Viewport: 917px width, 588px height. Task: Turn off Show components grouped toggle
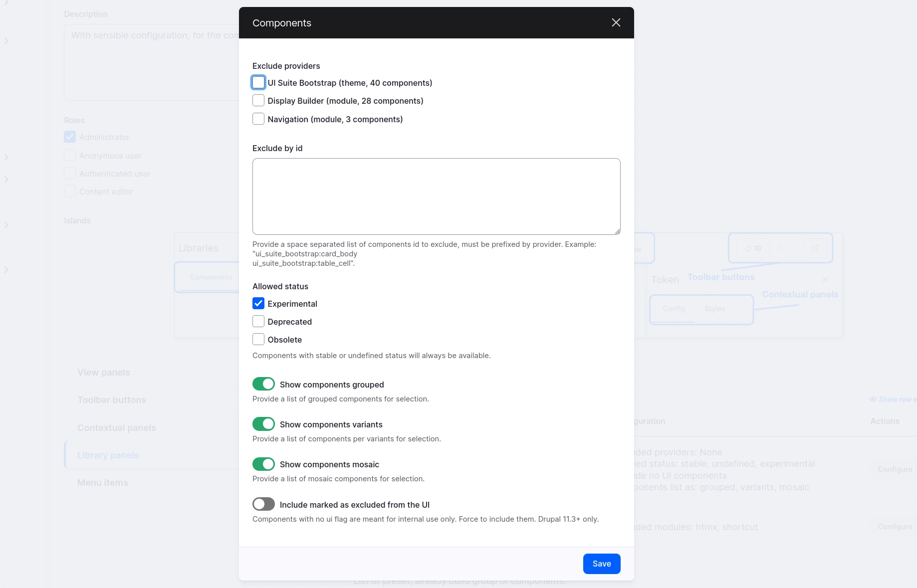(263, 384)
